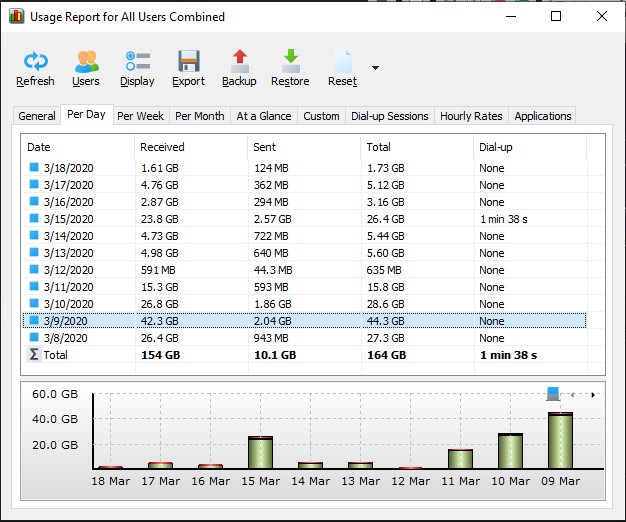Switch to the Hourly Rates tab

pyautogui.click(x=471, y=116)
